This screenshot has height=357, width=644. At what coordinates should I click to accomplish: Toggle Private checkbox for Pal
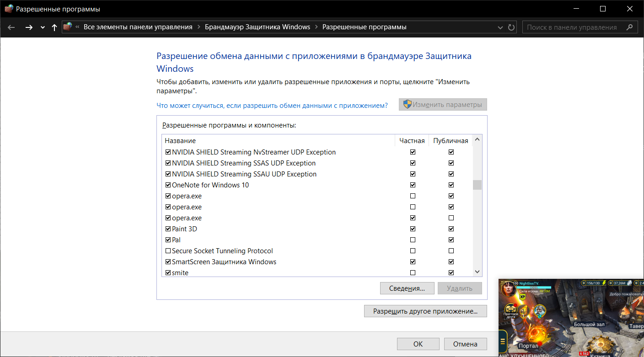(413, 240)
